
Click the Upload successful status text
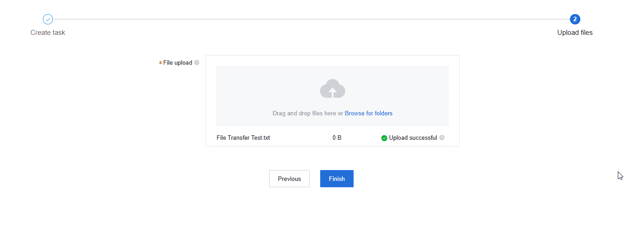413,138
